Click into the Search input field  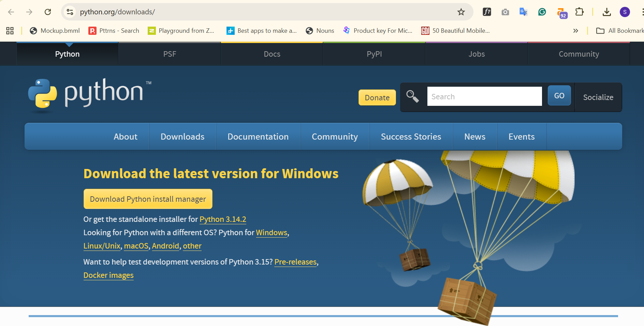point(484,96)
